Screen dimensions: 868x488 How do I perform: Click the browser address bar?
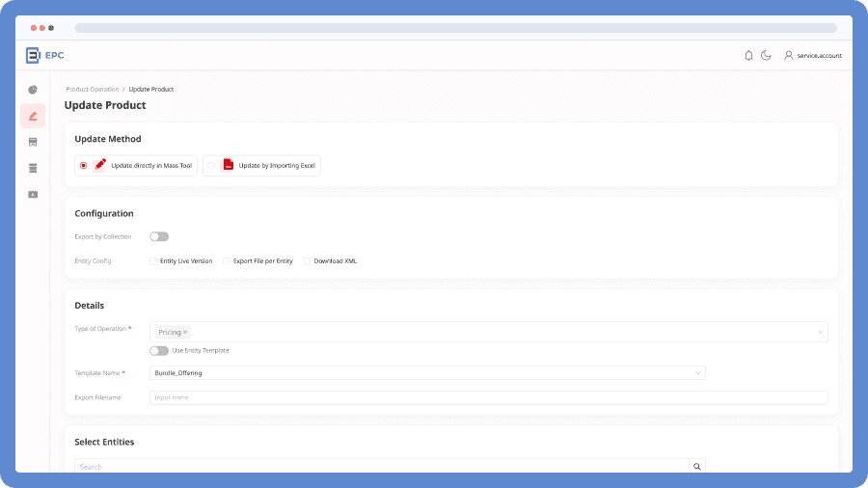(x=455, y=28)
